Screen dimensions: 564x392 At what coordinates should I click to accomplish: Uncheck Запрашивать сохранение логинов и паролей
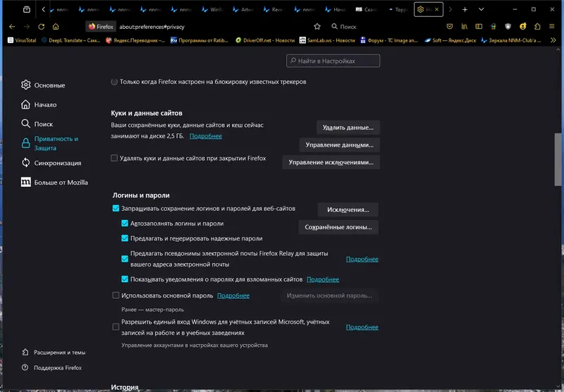(x=116, y=208)
